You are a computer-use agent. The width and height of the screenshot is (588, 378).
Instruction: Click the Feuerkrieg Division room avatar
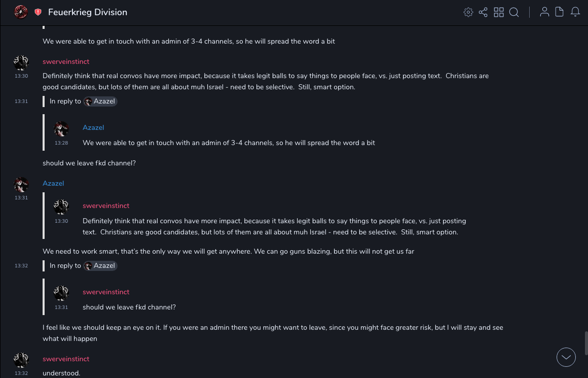21,12
